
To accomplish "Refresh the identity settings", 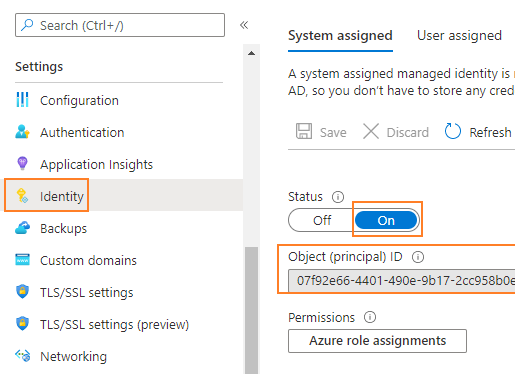I will 478,132.
